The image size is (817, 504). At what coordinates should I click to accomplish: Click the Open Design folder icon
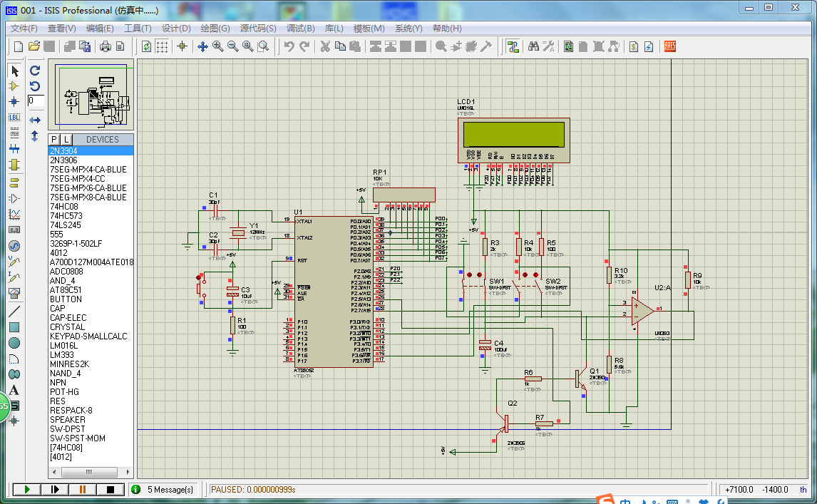point(34,46)
